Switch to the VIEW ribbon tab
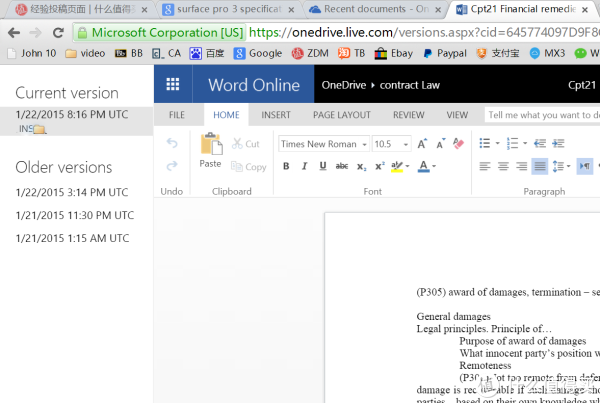Screen dimensions: 600x403 (x=457, y=115)
